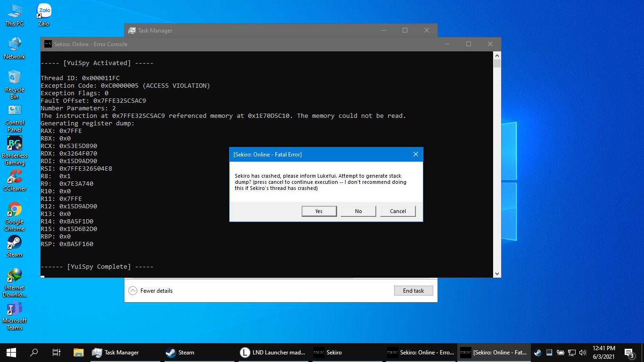Screen dimensions: 644x362
Task: Open File Explorer from the taskbar
Action: coord(78,352)
